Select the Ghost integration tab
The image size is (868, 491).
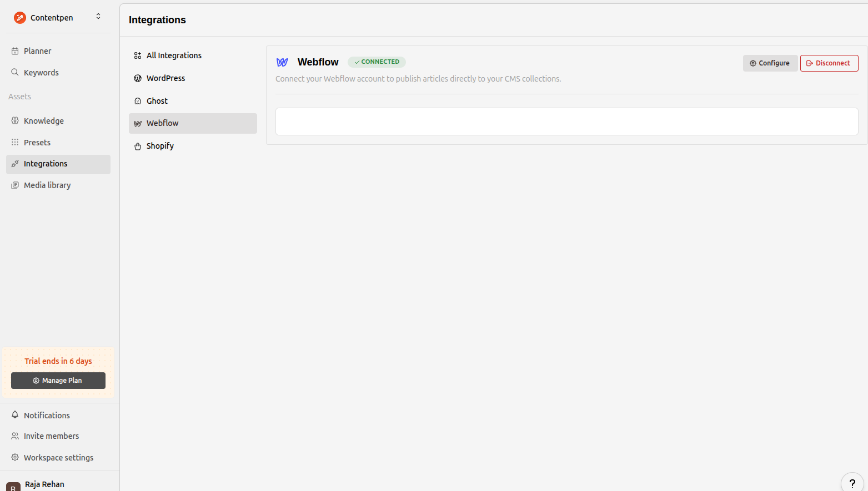coord(157,101)
